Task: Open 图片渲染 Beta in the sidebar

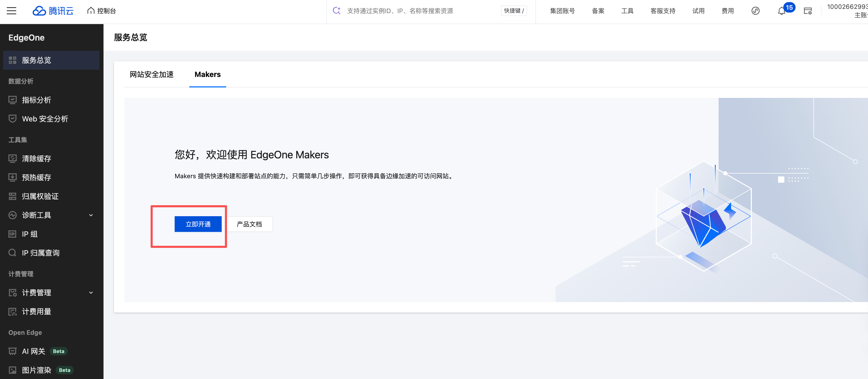Action: (x=51, y=370)
